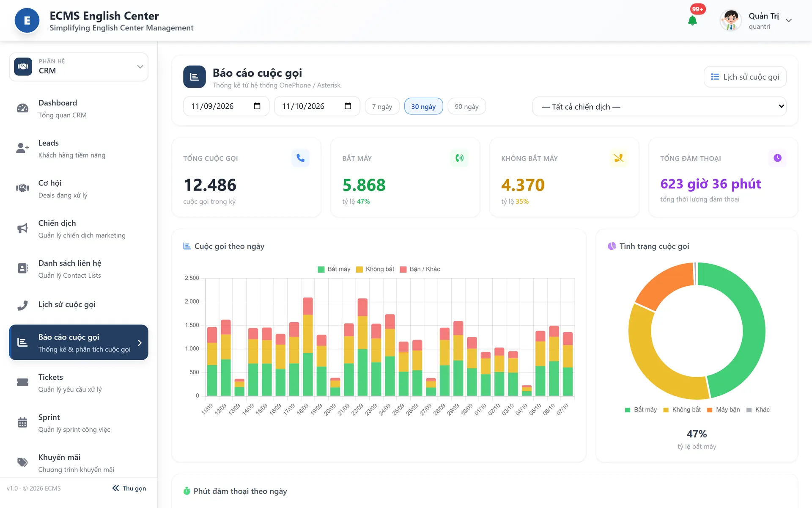Click the Sprint calendar icon in the sidebar
The width and height of the screenshot is (812, 508).
tap(22, 422)
